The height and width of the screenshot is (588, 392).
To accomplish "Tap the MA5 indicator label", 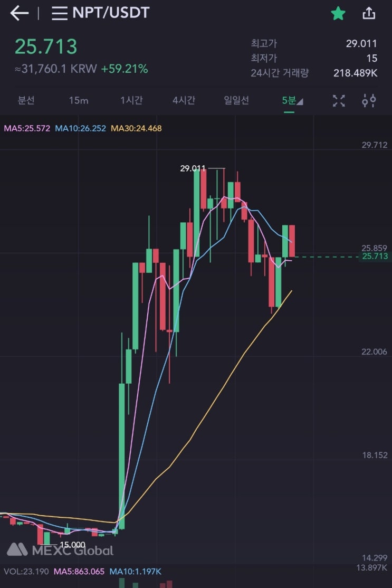I will 26,128.
